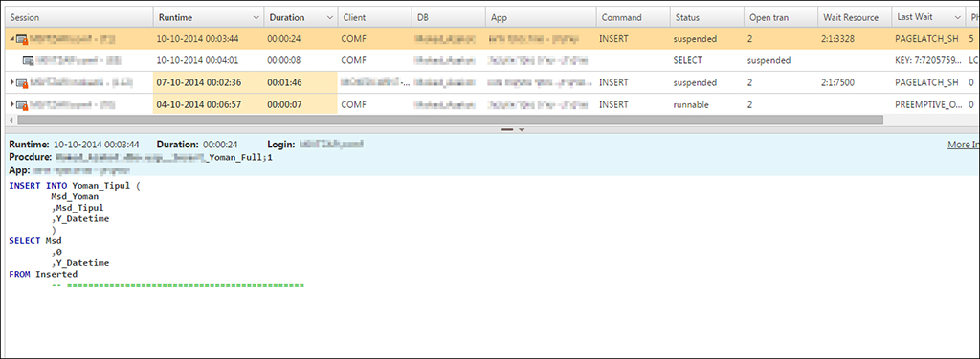Open the More Info link

click(963, 145)
